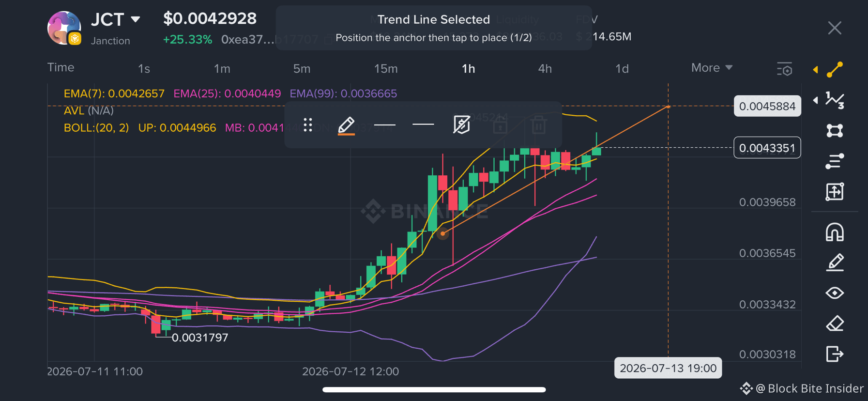Switch to the 5m timeframe

(302, 69)
